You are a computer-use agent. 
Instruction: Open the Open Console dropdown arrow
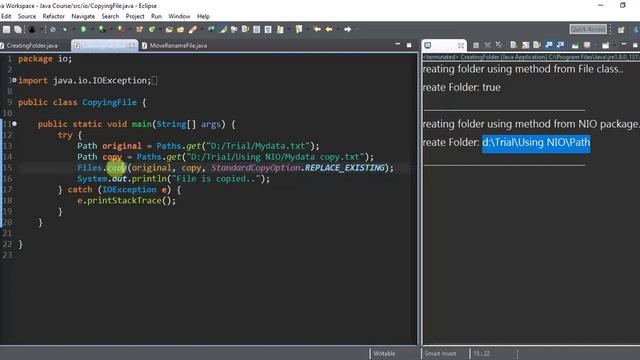[614, 45]
